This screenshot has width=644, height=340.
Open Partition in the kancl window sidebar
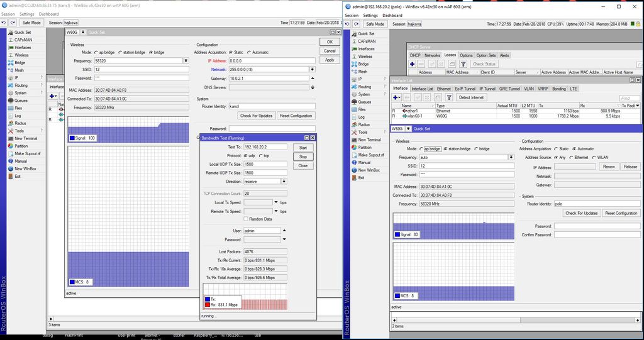click(x=21, y=146)
